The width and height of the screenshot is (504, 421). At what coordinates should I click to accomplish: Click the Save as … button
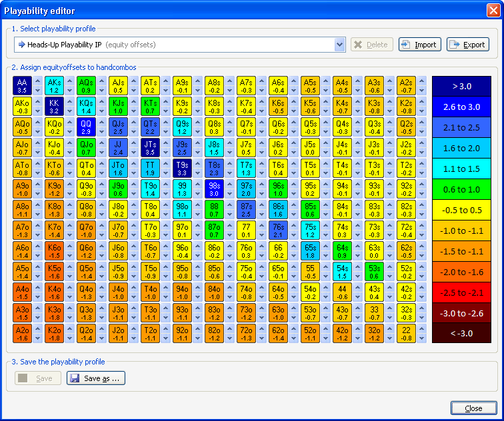[x=96, y=378]
